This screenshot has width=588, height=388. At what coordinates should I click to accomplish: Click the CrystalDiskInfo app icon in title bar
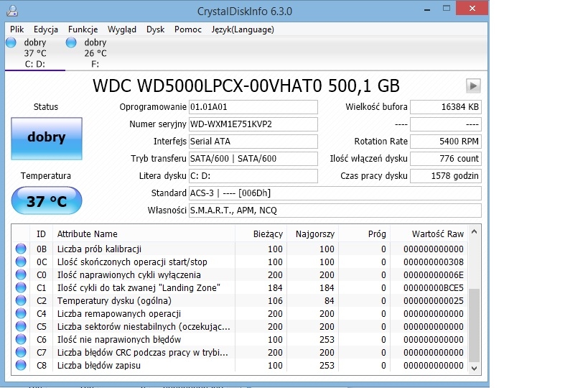pos(12,11)
